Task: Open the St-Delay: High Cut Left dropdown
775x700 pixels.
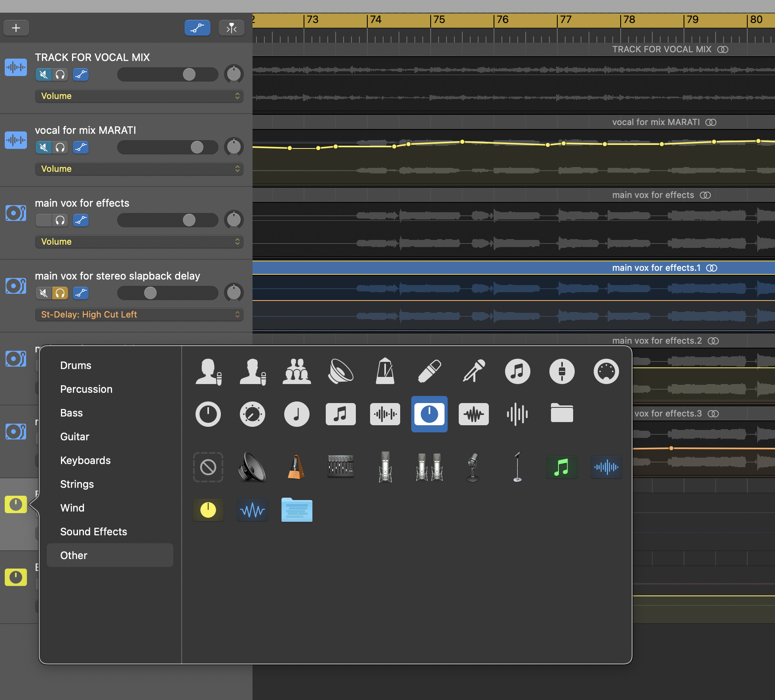Action: (x=139, y=314)
